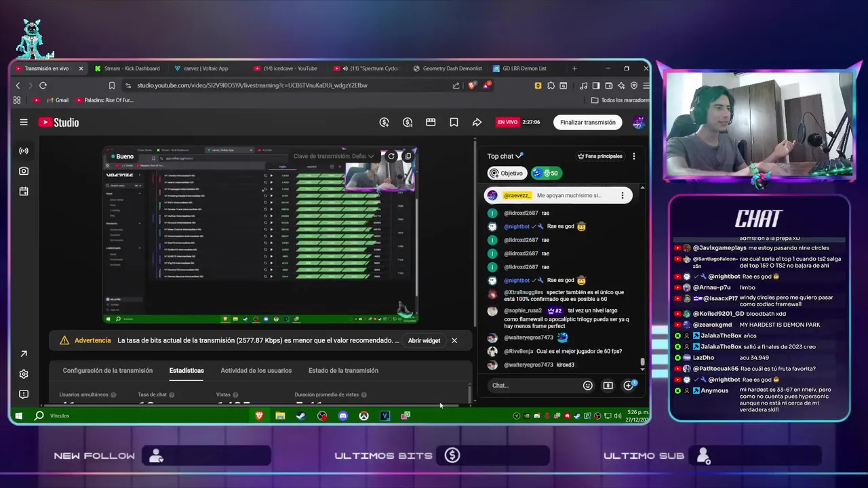Open the YouTube Studio hamburger menu
This screenshot has height=488, width=868.
click(24, 122)
